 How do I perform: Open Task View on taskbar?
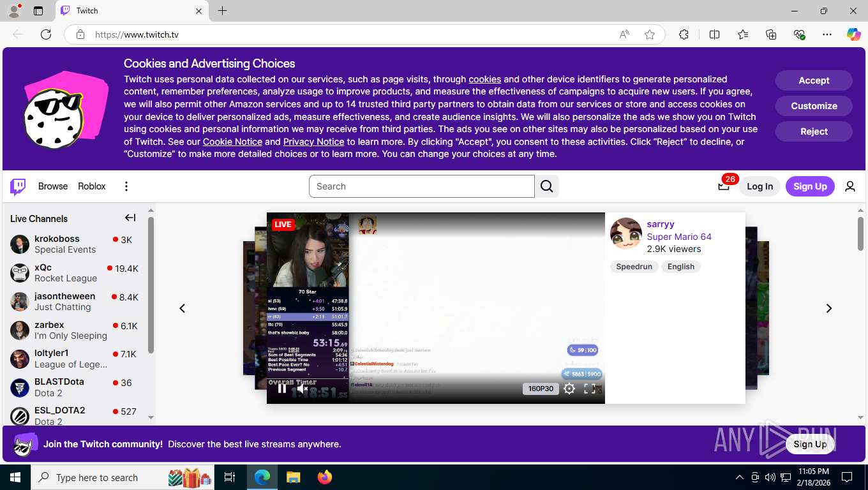[230, 477]
